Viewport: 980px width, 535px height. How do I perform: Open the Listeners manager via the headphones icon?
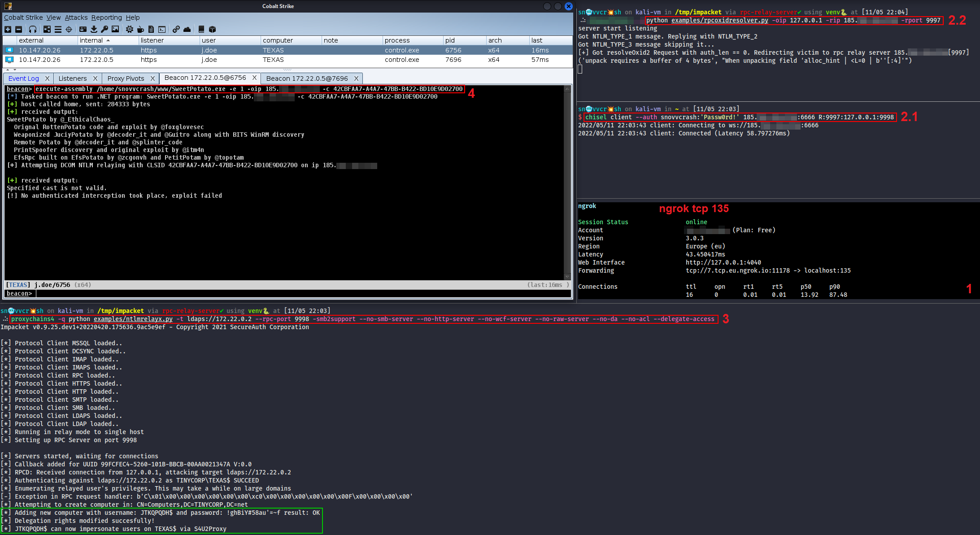coord(33,30)
